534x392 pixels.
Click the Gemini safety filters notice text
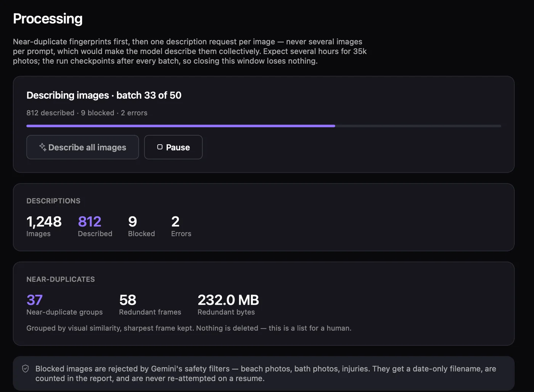(266, 374)
